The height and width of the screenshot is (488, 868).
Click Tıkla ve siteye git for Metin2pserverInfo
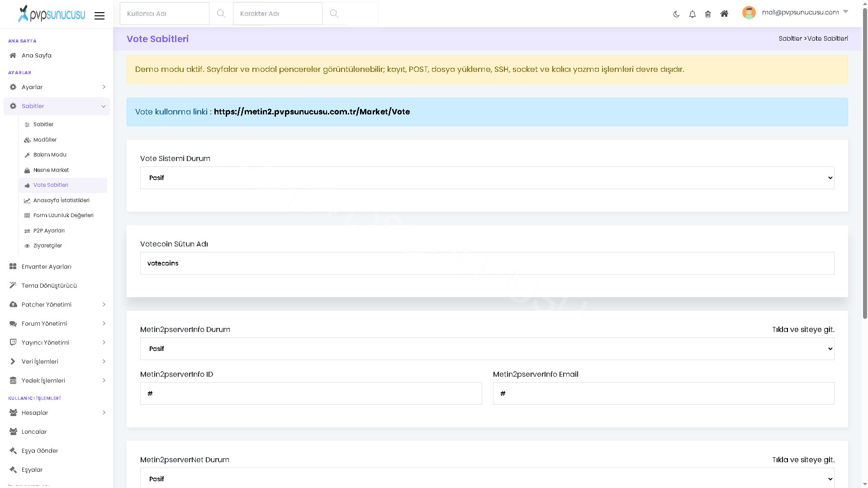pyautogui.click(x=803, y=330)
